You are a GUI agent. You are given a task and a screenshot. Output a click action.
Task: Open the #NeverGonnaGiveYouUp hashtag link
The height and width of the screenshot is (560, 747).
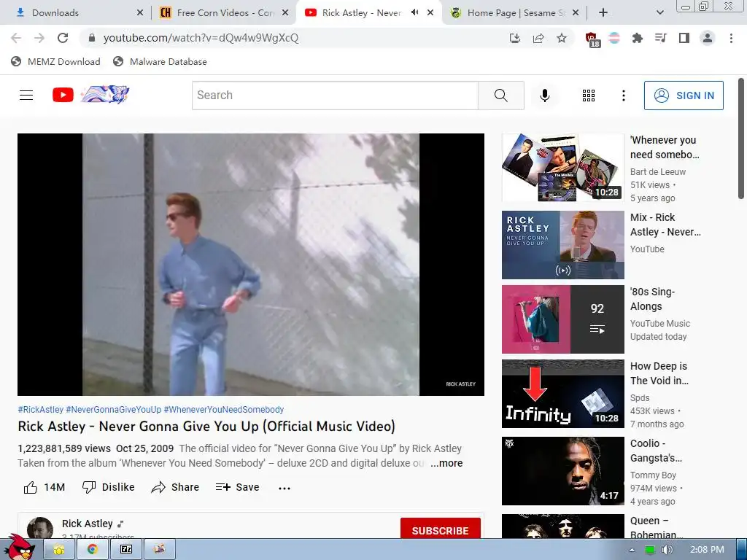113,410
